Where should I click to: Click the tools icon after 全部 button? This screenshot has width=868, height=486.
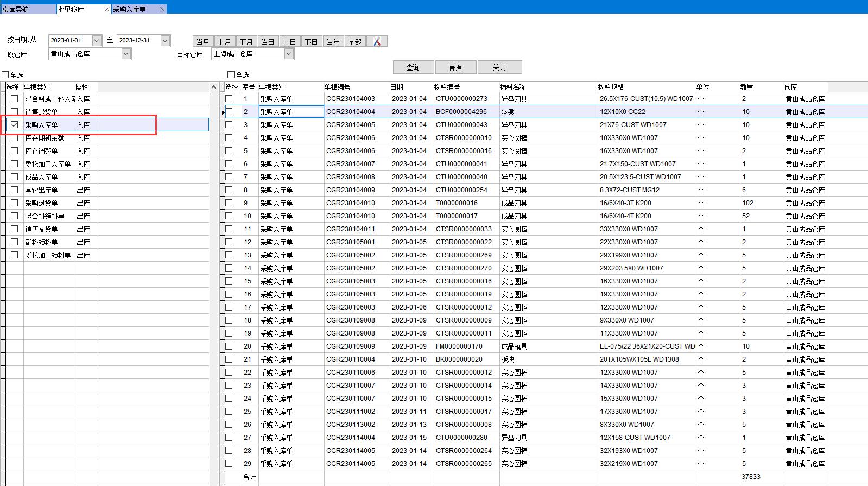pyautogui.click(x=377, y=42)
